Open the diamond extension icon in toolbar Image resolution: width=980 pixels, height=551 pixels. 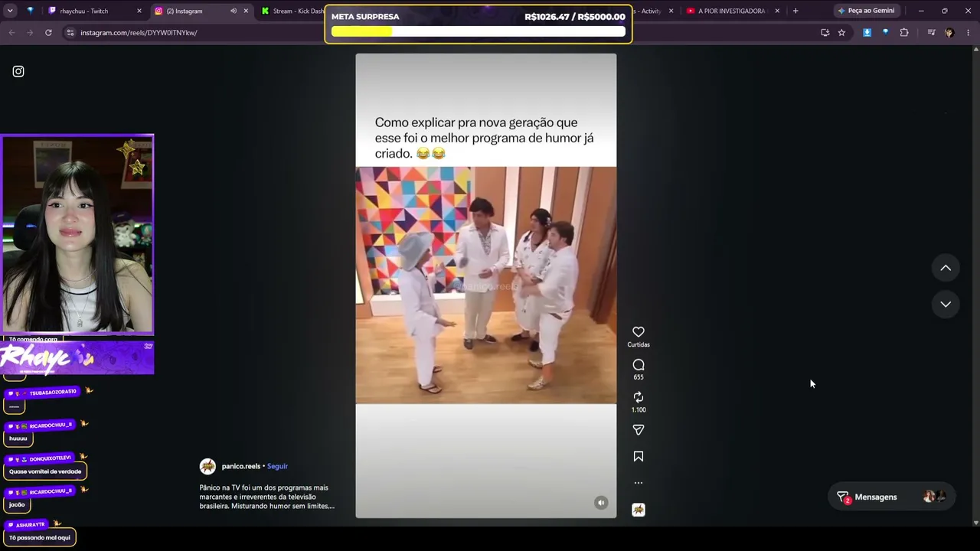pyautogui.click(x=885, y=33)
